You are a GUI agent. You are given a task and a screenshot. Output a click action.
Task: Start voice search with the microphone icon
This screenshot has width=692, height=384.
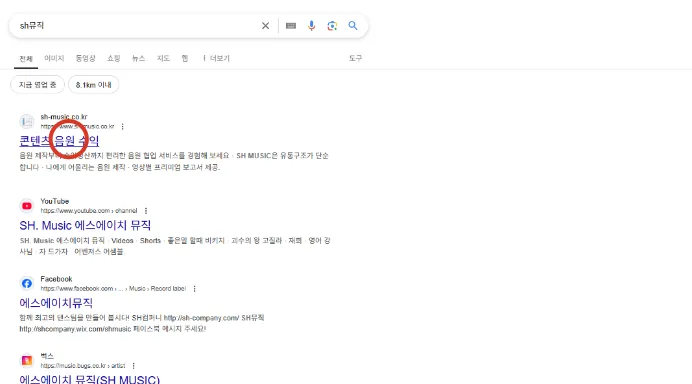(312, 26)
